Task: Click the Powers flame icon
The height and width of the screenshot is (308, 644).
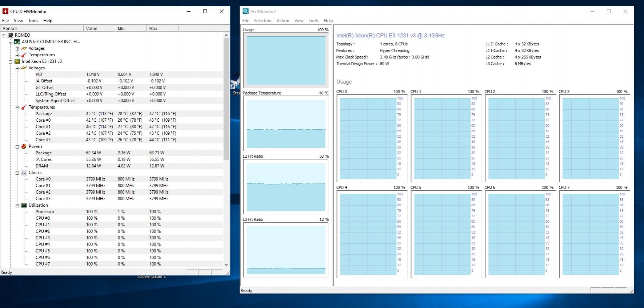Action: [24, 146]
